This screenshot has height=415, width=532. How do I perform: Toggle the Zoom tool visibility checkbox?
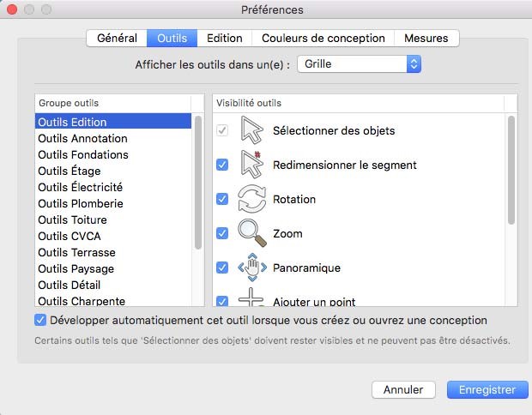click(222, 233)
